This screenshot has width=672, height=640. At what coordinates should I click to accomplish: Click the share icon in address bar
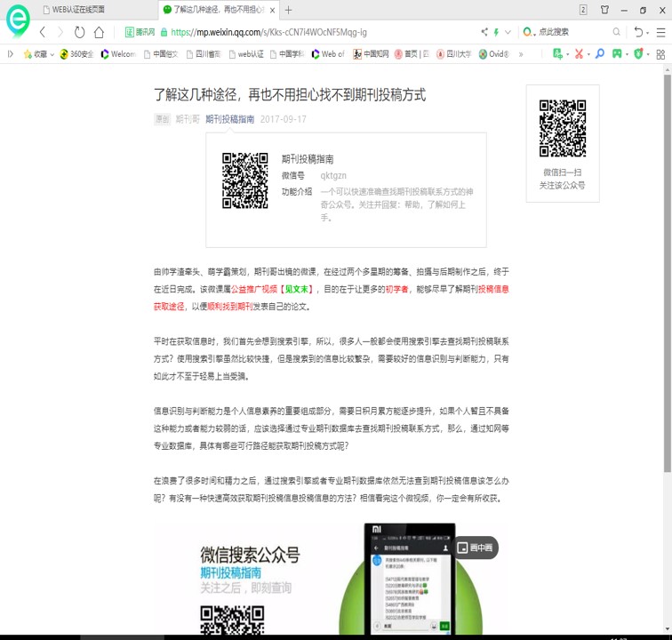[484, 32]
